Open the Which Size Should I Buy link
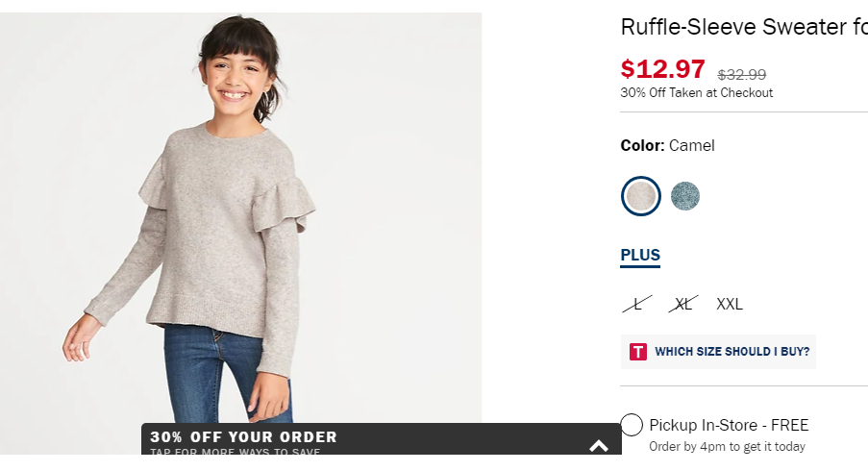868x471 pixels. [x=732, y=352]
